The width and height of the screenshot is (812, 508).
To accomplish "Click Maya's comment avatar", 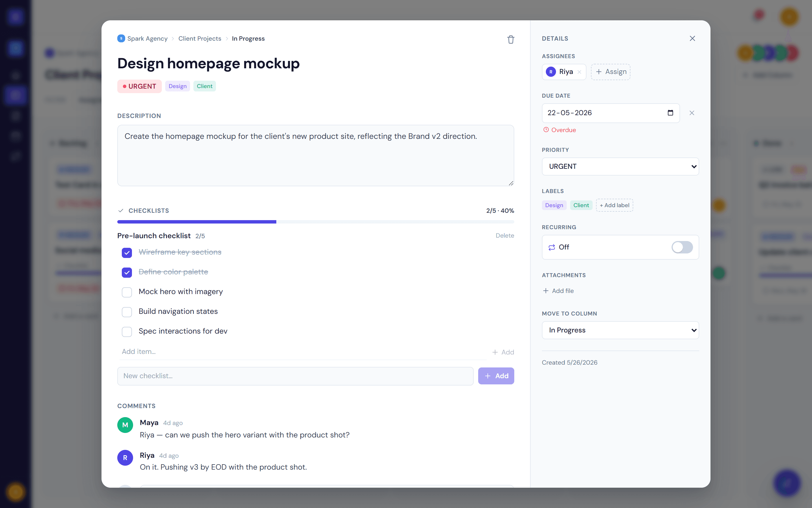I will click(x=125, y=425).
